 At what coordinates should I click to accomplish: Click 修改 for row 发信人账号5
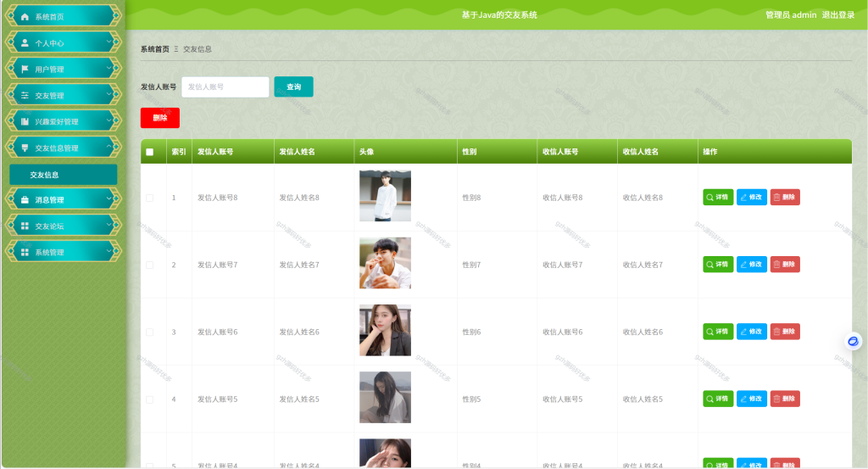[x=752, y=399]
